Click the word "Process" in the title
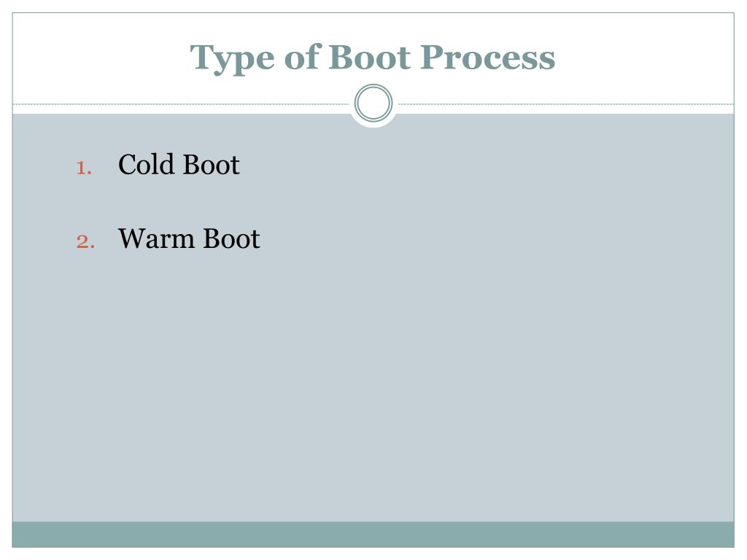 (488, 58)
